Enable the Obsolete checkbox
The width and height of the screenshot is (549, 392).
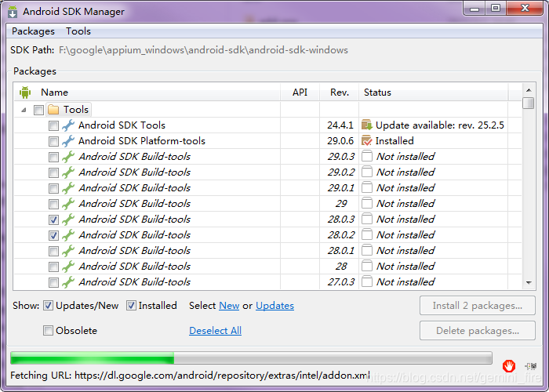tap(48, 330)
